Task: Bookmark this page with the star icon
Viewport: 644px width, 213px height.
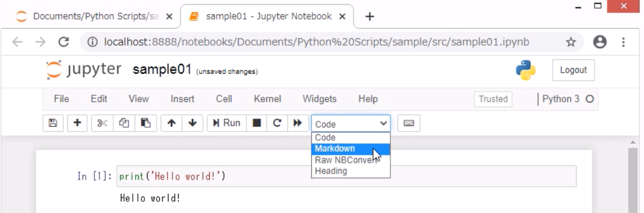Action: [571, 42]
